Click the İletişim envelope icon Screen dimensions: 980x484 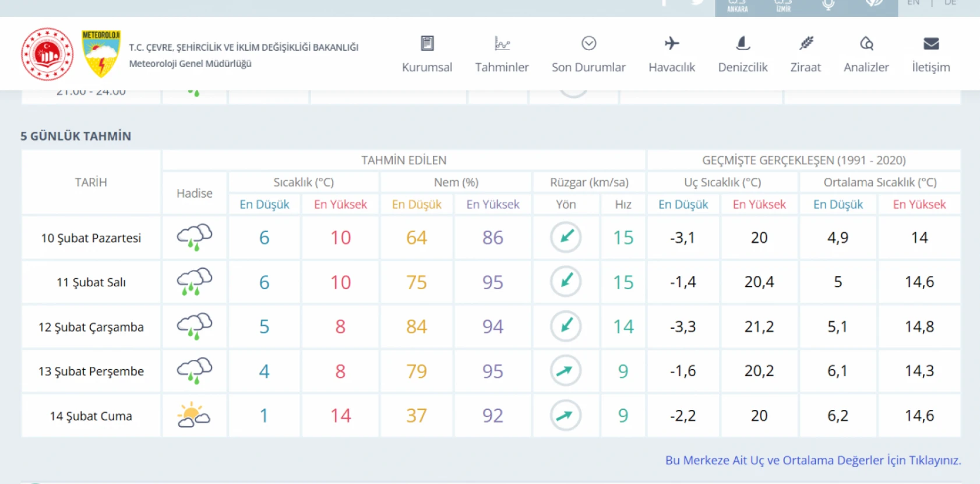931,44
